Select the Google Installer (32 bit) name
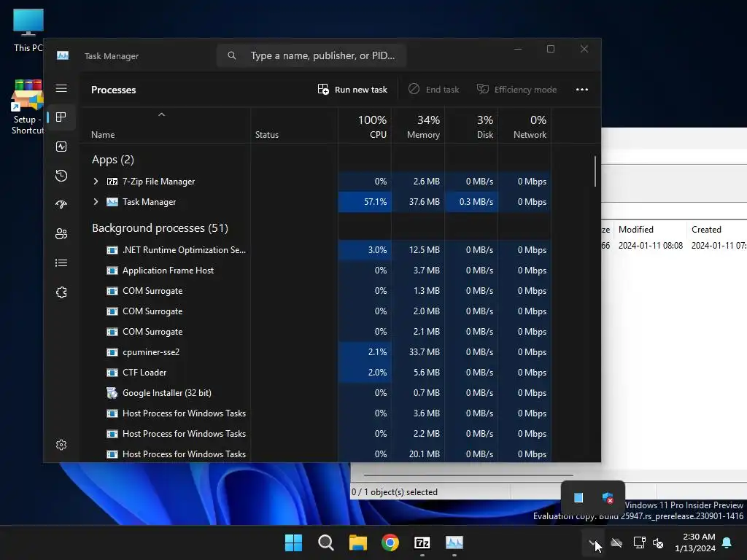Screen dimensions: 747x560 tap(167, 393)
